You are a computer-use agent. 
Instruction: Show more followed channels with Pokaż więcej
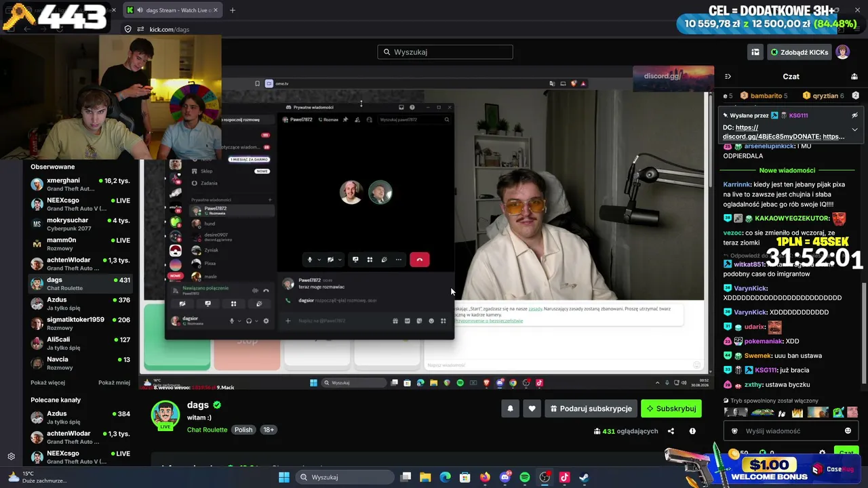pos(47,382)
